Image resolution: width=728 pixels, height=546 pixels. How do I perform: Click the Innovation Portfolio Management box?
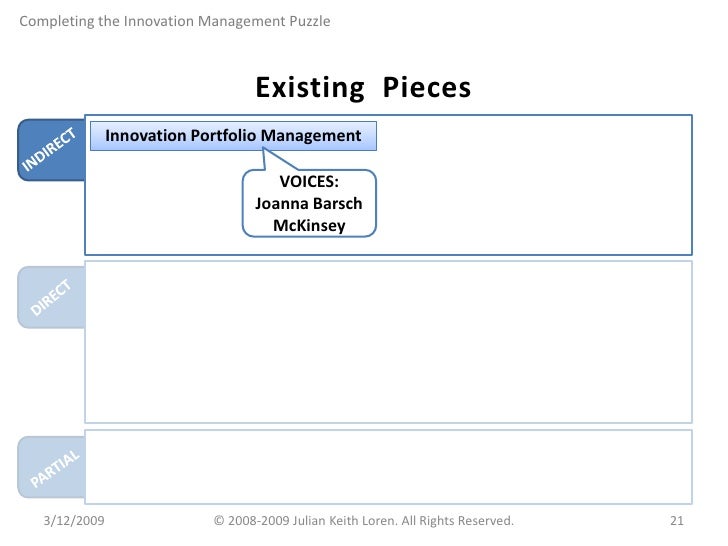tap(233, 136)
